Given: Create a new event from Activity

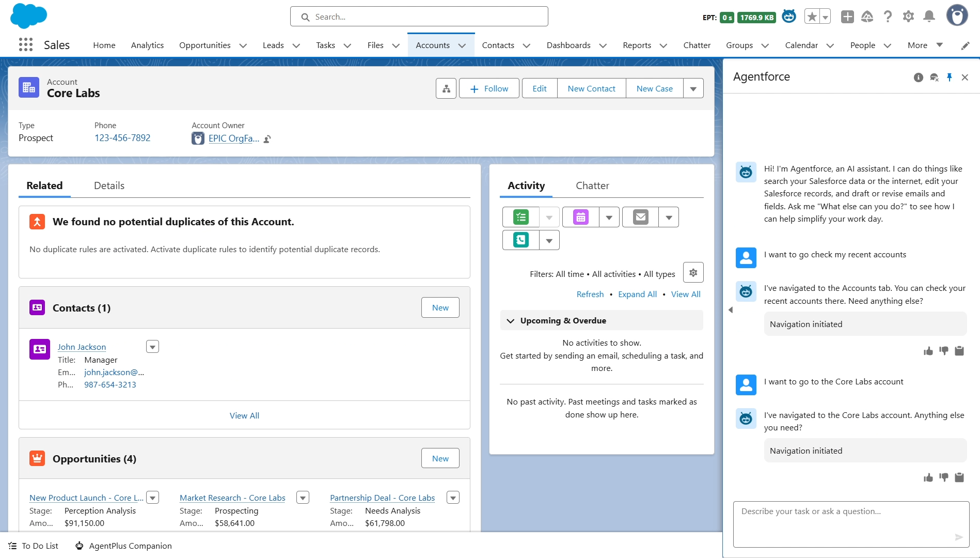Looking at the screenshot, I should pos(581,218).
